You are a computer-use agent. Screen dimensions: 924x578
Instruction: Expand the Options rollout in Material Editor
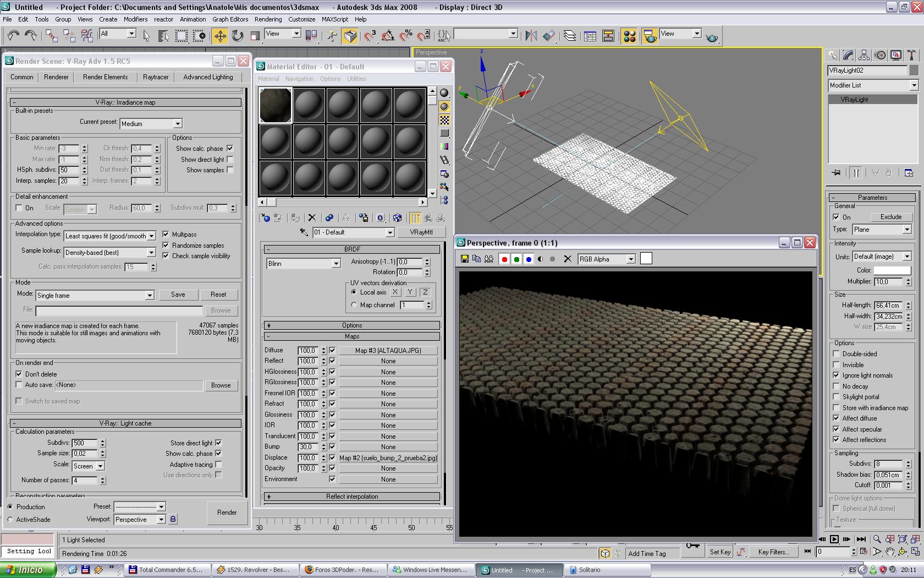[352, 325]
